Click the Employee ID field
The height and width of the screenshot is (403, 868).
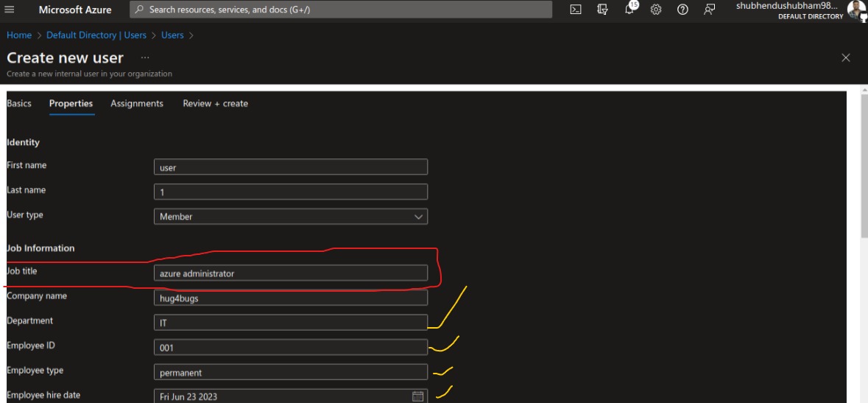click(291, 348)
